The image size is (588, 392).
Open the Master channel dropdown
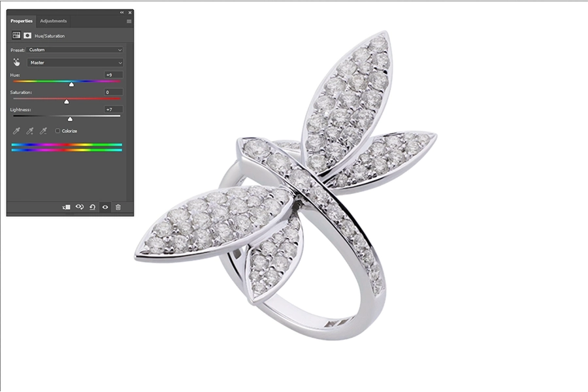[x=75, y=63]
